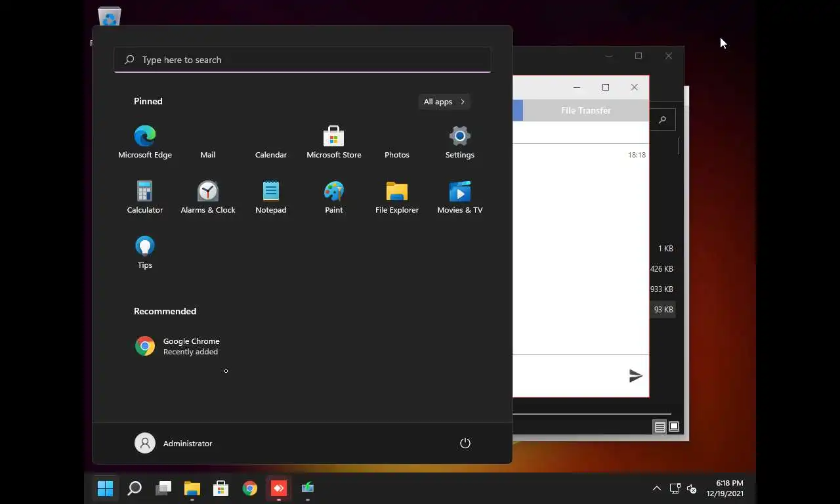Open Alarms & Clock app
This screenshot has height=504, width=840.
click(208, 197)
